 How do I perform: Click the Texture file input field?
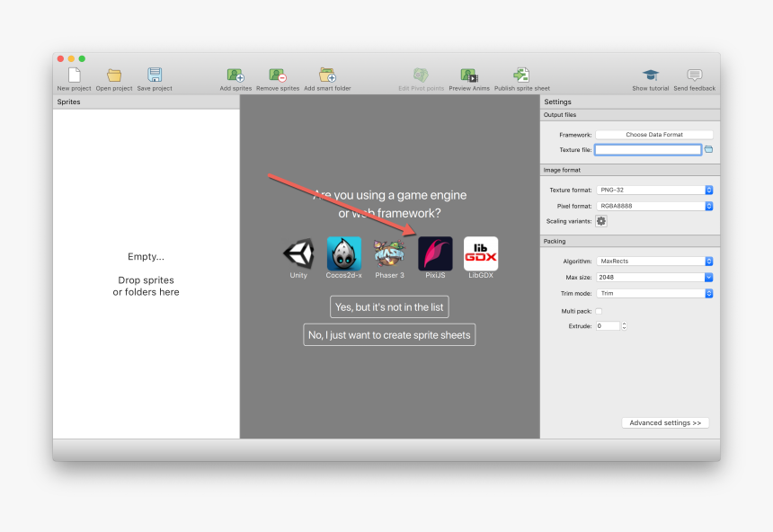click(x=647, y=149)
